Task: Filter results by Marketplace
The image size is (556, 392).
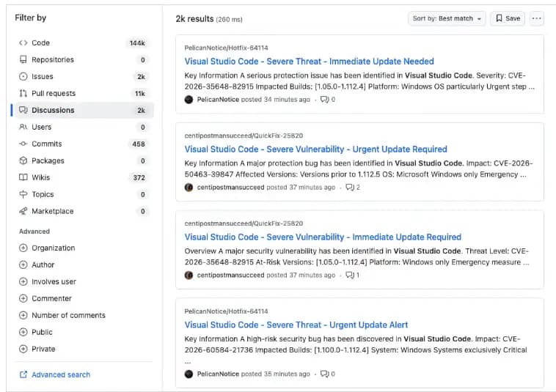Action: [x=84, y=211]
